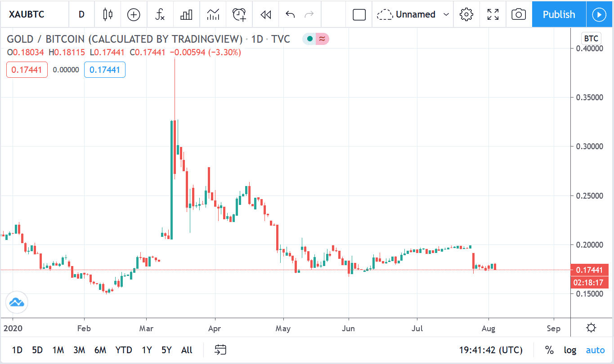Viewport: 614px width, 364px height.
Task: Open the indicators fx menu
Action: tap(160, 14)
